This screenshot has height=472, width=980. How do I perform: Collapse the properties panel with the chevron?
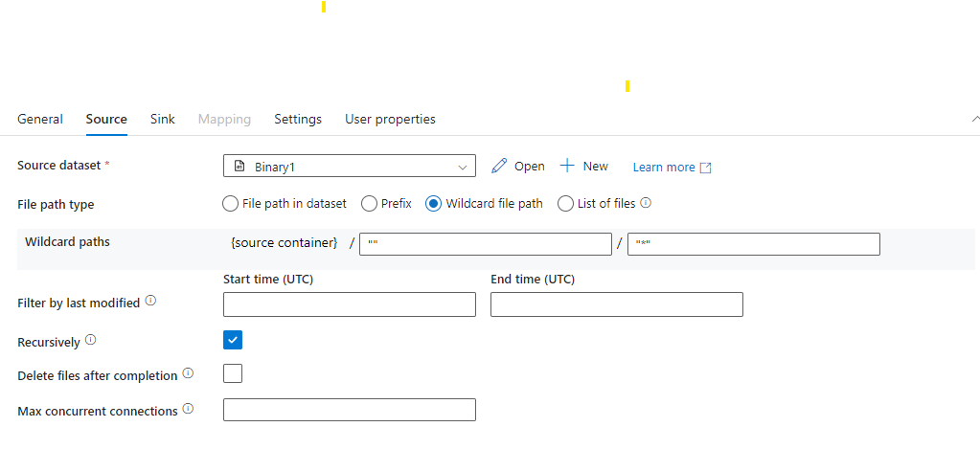click(975, 119)
